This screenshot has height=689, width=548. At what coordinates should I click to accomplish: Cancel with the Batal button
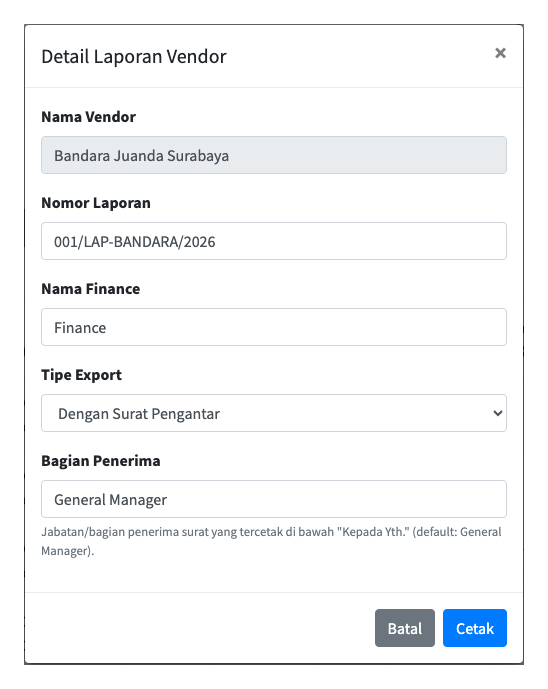[x=405, y=628]
